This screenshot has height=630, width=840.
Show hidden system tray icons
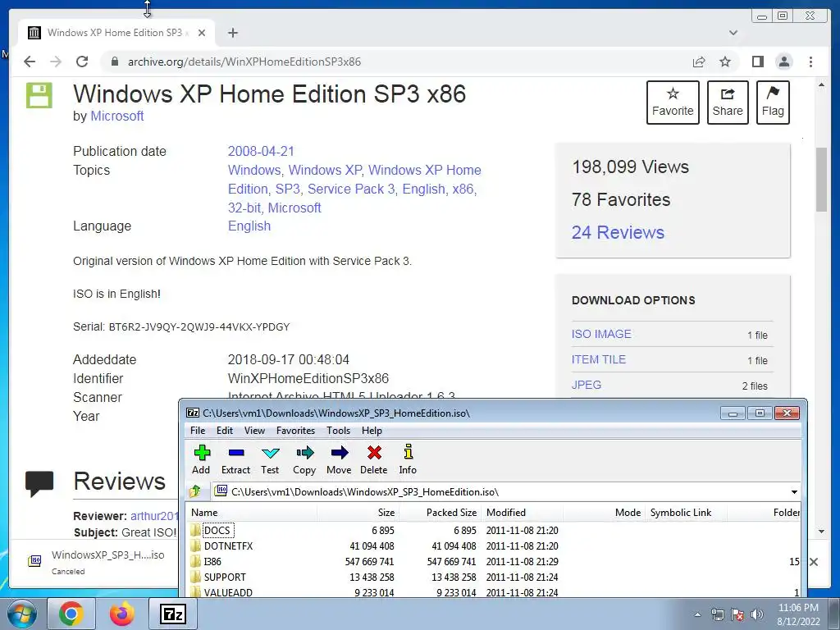point(697,614)
